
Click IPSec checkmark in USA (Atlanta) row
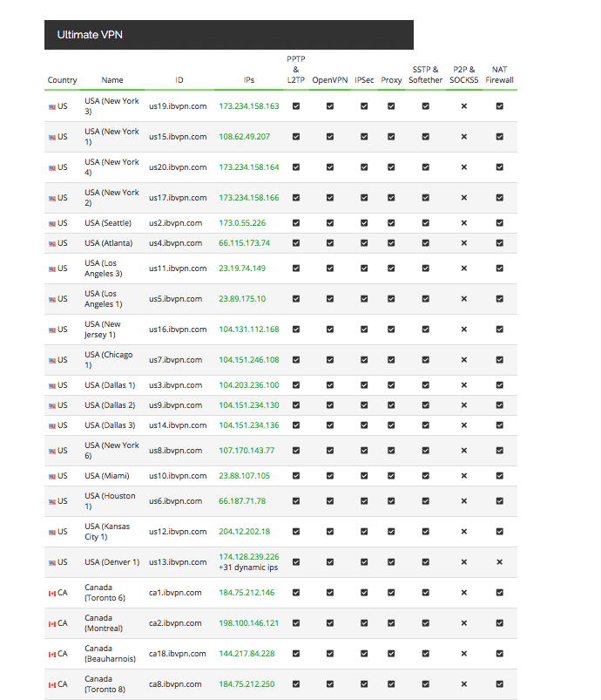pyautogui.click(x=364, y=243)
